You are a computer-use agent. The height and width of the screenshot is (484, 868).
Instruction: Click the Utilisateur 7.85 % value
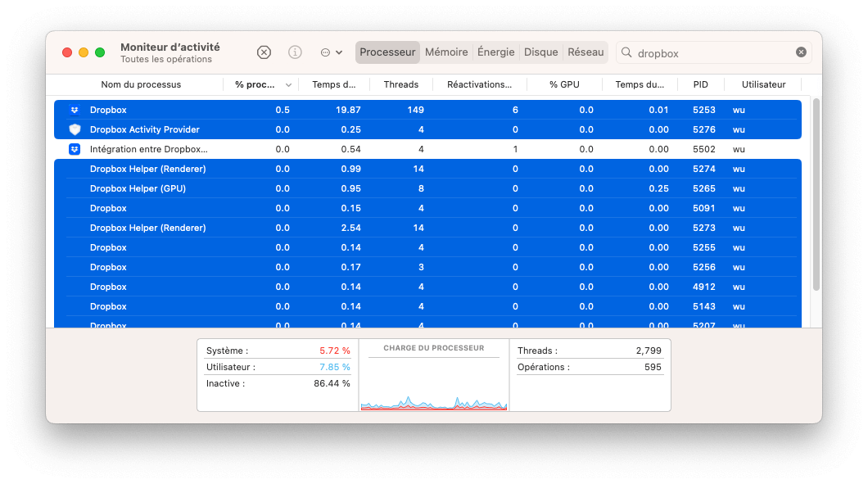(334, 367)
